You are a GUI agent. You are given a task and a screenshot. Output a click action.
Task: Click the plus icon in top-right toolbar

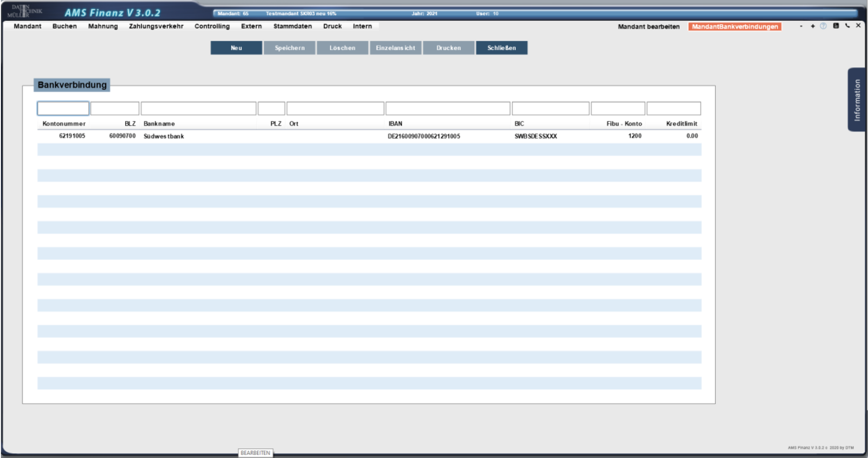coord(813,26)
